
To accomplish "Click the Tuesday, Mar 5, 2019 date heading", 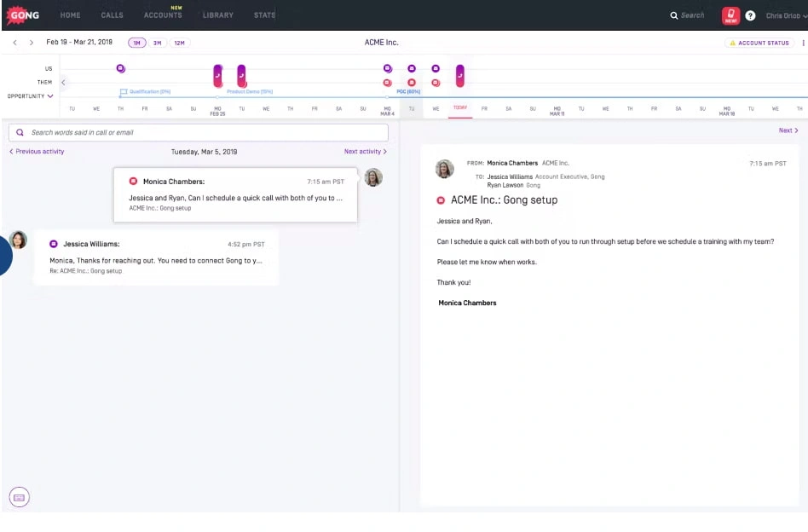I will [x=204, y=152].
